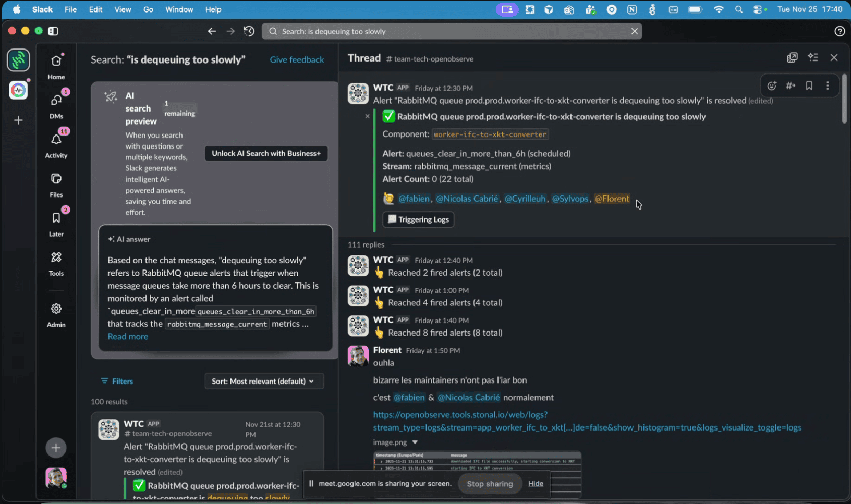
Task: Bookmark the alert message for later
Action: click(809, 85)
